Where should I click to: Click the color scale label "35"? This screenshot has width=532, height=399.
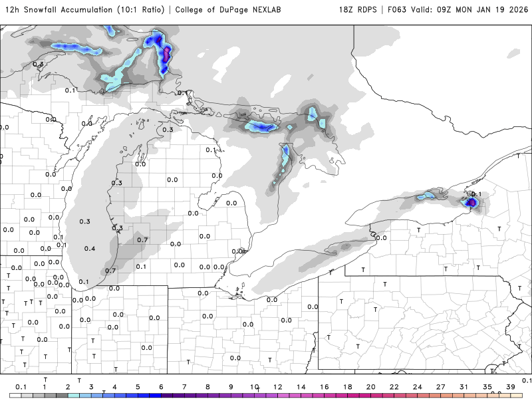point(487,387)
